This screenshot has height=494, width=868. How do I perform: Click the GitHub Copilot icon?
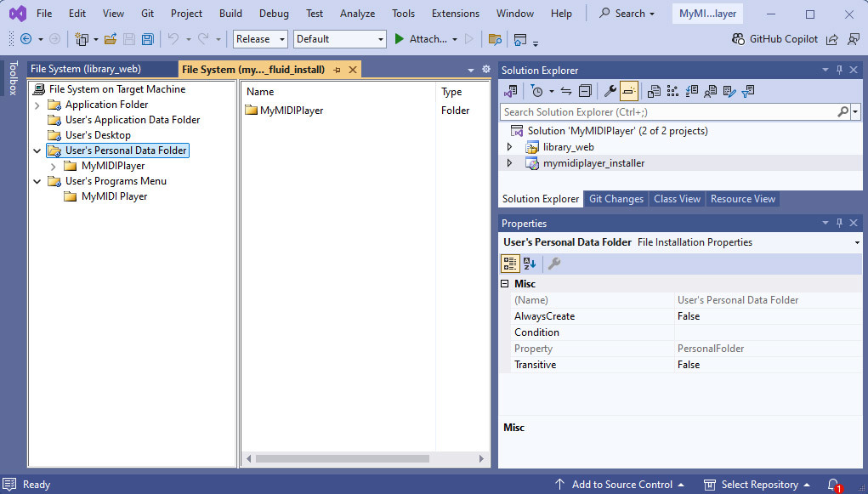(x=738, y=39)
